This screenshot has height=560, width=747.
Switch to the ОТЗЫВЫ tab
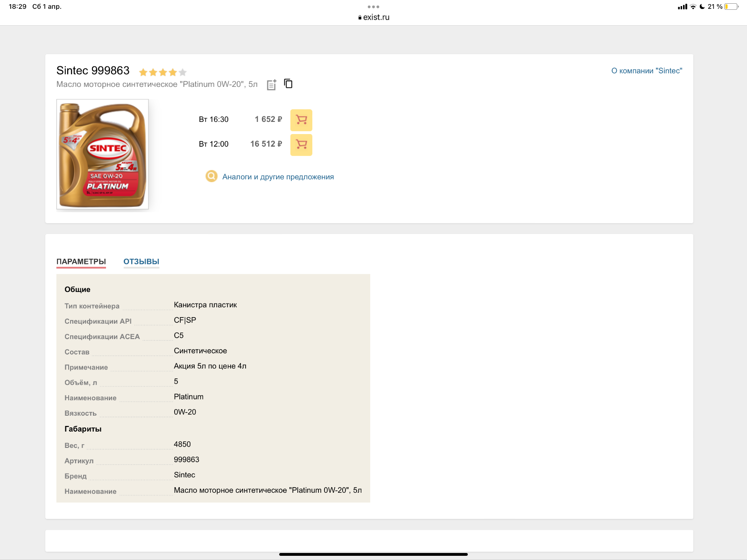141,262
